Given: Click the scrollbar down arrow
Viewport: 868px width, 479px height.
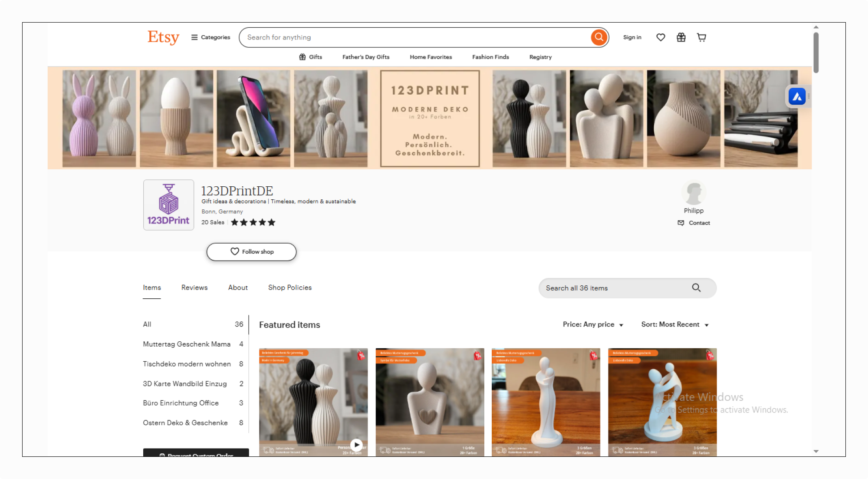Looking at the screenshot, I should click(816, 451).
